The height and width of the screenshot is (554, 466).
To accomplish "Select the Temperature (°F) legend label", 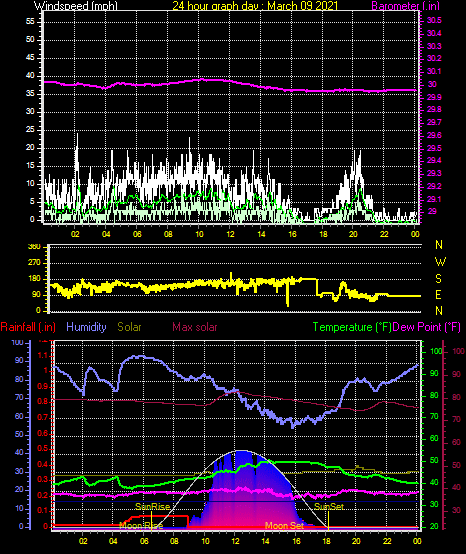I will coord(352,327).
